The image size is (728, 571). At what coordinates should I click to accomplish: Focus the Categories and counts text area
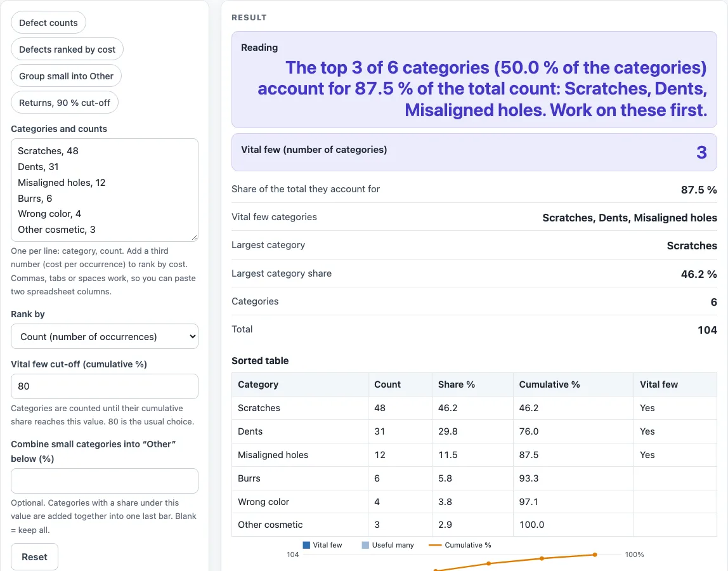(105, 190)
